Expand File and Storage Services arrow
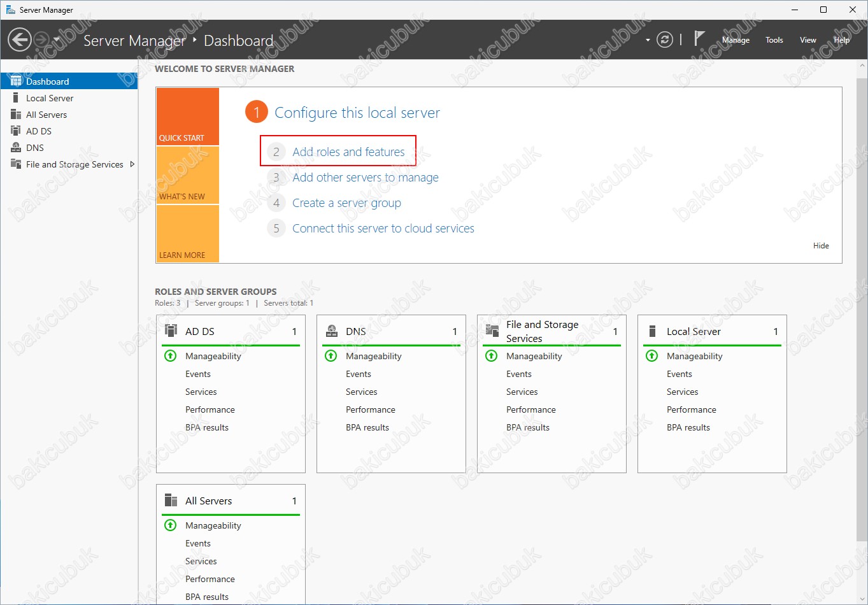The image size is (868, 605). pyautogui.click(x=132, y=164)
